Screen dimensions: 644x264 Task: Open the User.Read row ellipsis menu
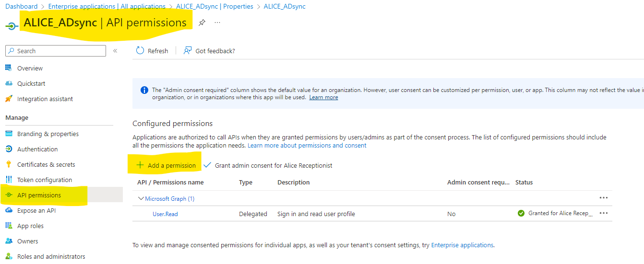[604, 213]
